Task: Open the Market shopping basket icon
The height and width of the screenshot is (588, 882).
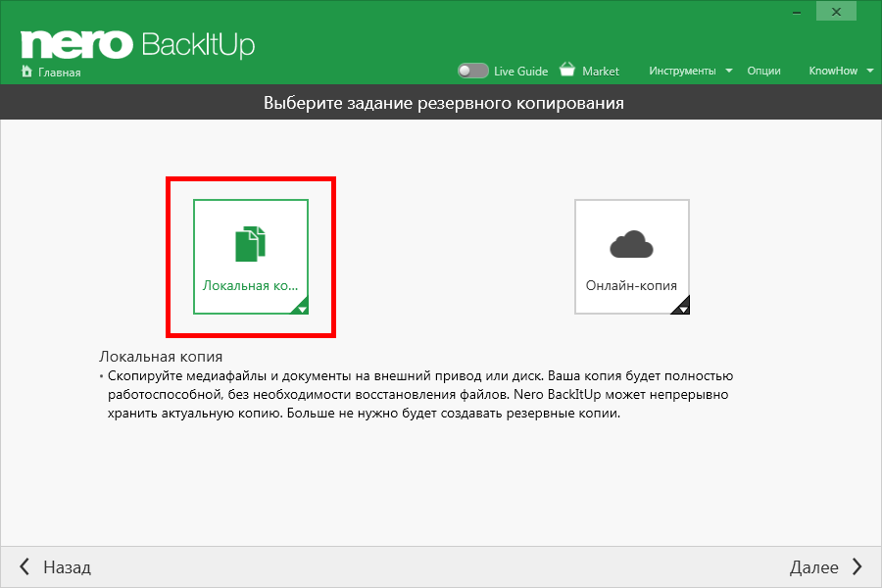Action: pyautogui.click(x=567, y=71)
